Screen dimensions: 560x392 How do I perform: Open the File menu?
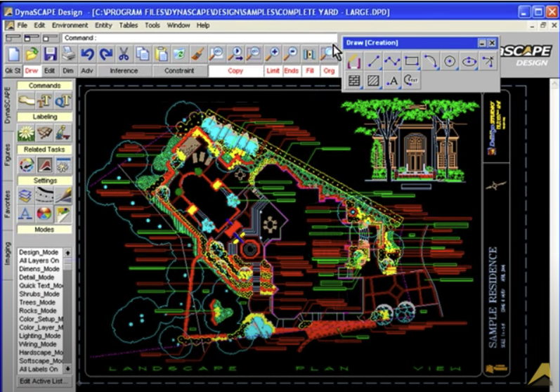22,25
